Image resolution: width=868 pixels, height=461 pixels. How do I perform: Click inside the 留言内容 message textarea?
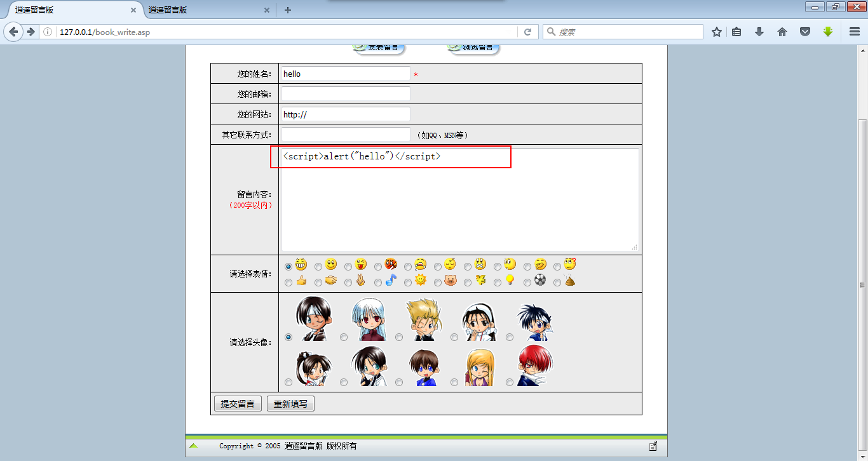click(x=460, y=200)
